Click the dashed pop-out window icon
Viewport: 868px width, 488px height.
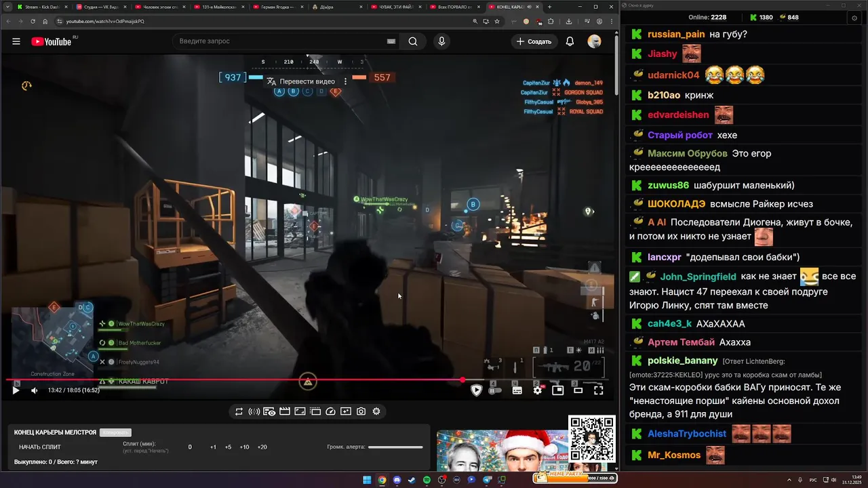tap(315, 411)
